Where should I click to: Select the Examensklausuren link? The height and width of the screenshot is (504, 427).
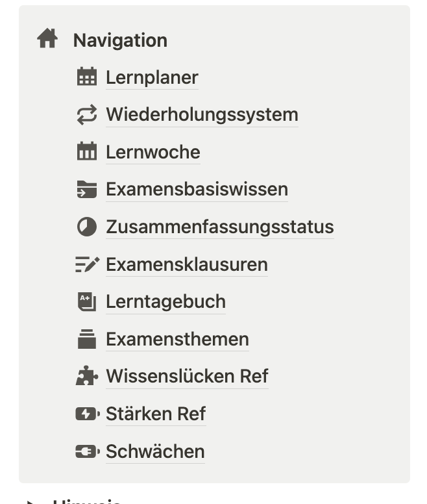[x=186, y=265]
